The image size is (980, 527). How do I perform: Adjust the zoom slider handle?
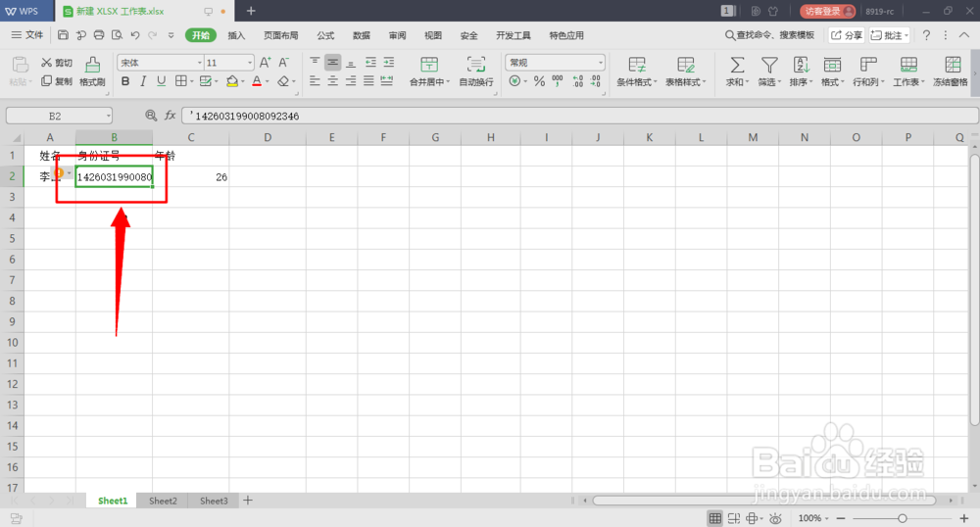click(902, 518)
